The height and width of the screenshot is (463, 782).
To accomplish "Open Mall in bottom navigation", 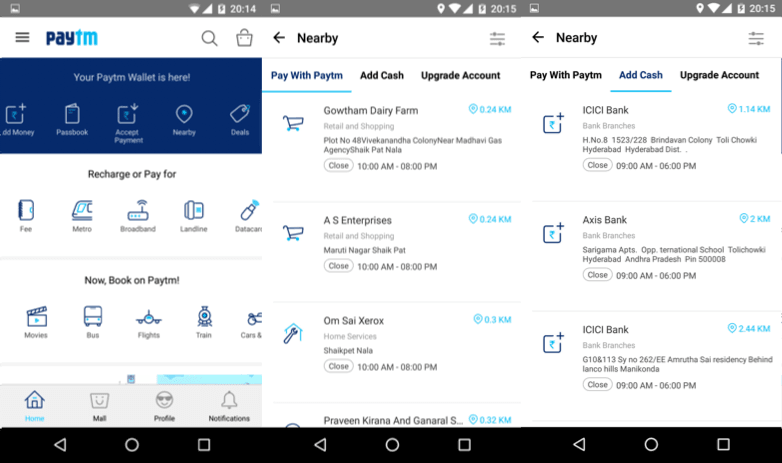I will 99,406.
